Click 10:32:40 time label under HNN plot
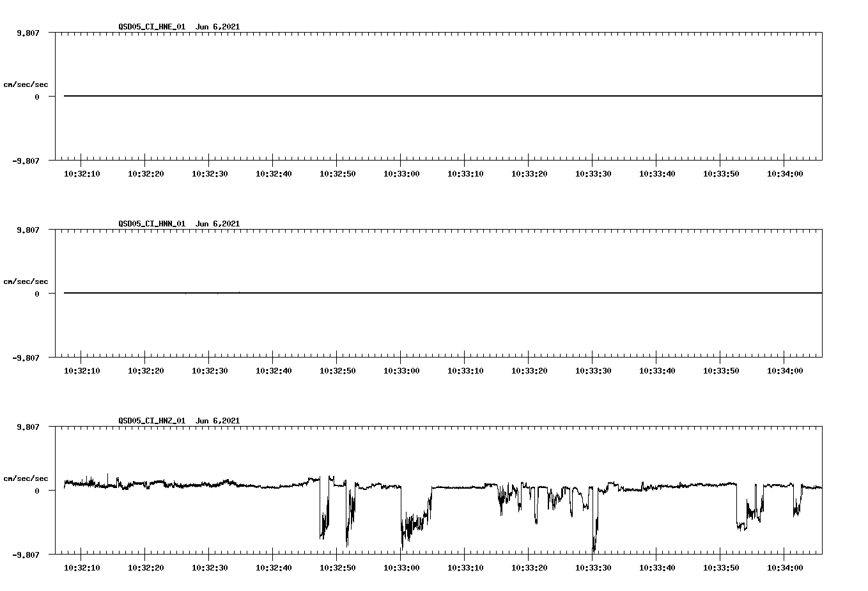Screen dimensions: 868x591 pyautogui.click(x=274, y=371)
